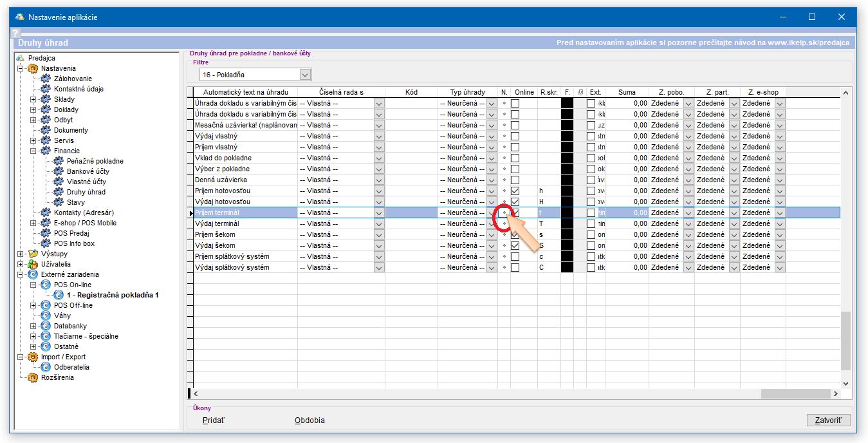Image resolution: width=868 pixels, height=443 pixels.
Task: Click the Import / Export gear icon
Action: click(32, 357)
